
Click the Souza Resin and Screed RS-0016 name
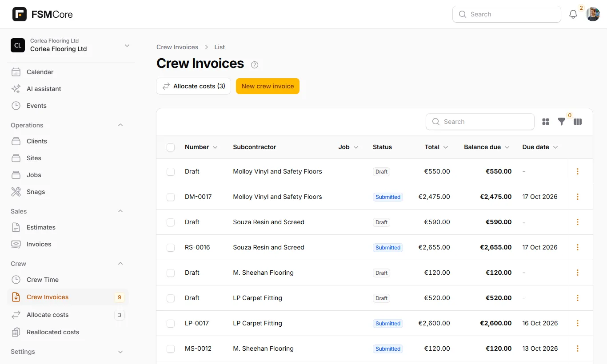tap(268, 247)
